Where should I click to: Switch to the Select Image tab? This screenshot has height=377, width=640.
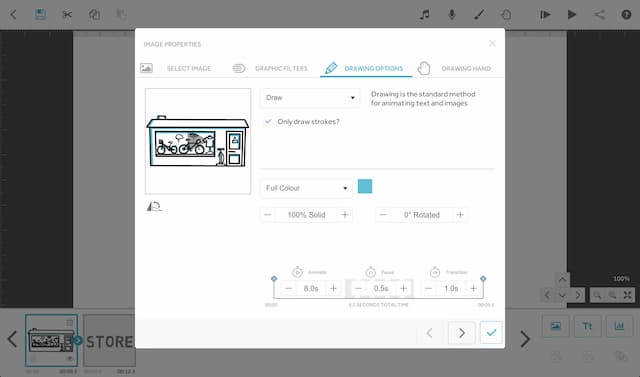coord(176,68)
